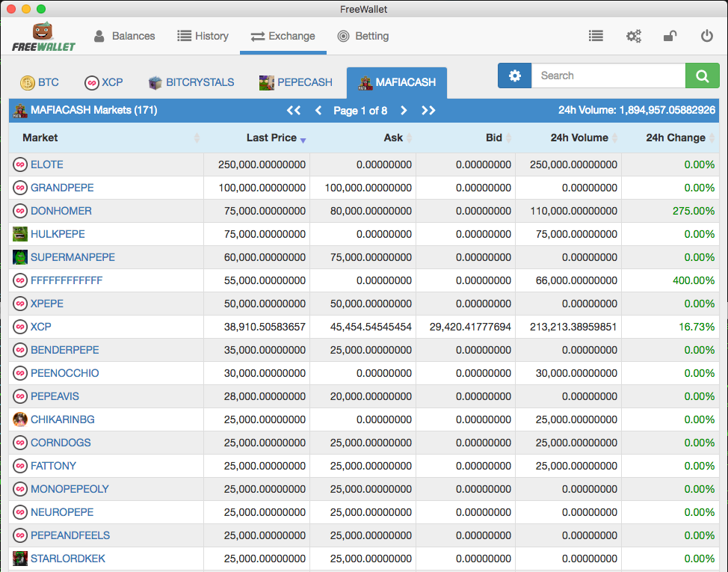Open the GRANDPEPE market link
Image resolution: width=728 pixels, height=572 pixels.
tap(62, 188)
